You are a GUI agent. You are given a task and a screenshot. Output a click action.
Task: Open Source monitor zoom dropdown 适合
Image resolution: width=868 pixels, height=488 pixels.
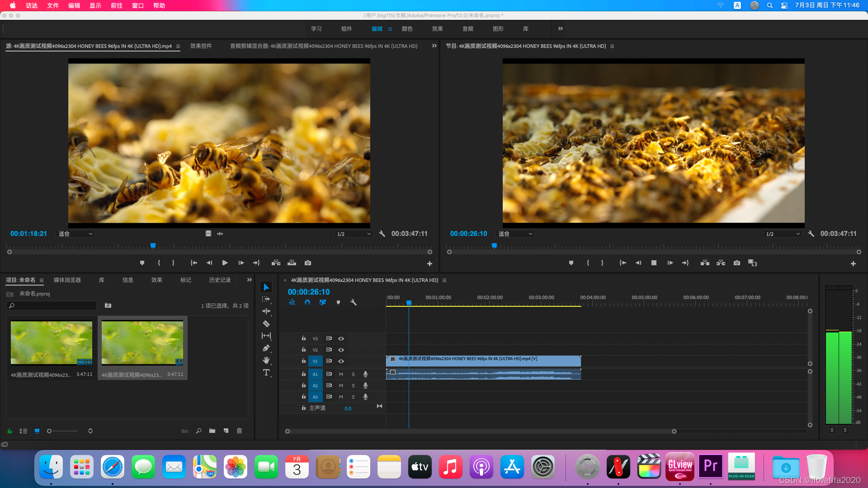[x=75, y=234]
